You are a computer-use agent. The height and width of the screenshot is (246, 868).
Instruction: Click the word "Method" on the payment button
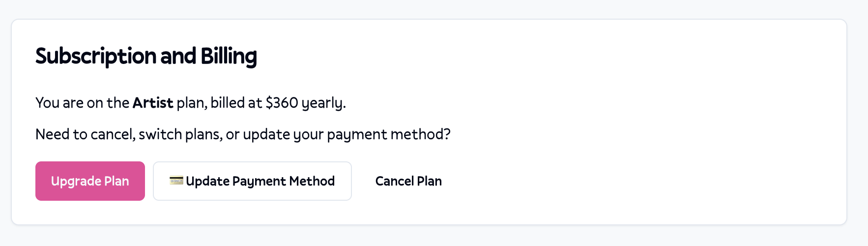click(x=312, y=181)
